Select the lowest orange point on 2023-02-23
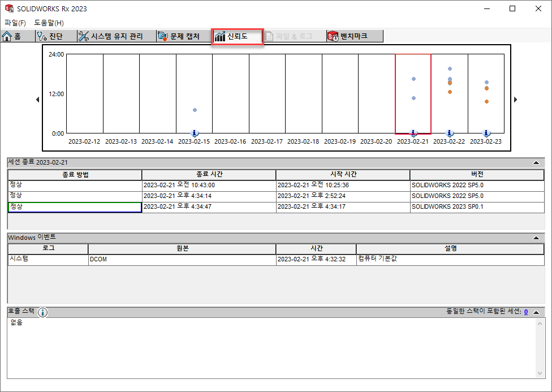 (x=486, y=102)
